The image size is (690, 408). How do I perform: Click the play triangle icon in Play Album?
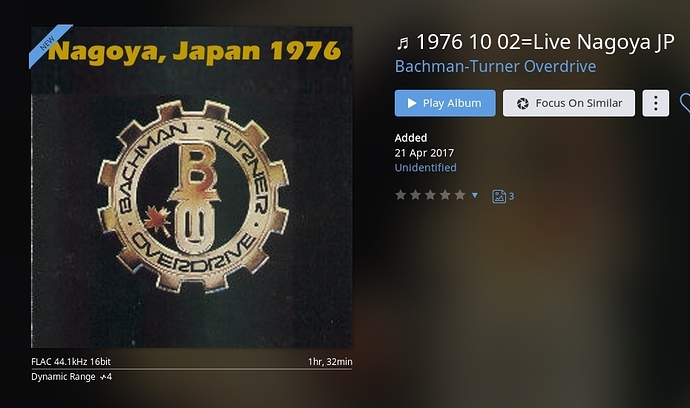[x=412, y=103]
